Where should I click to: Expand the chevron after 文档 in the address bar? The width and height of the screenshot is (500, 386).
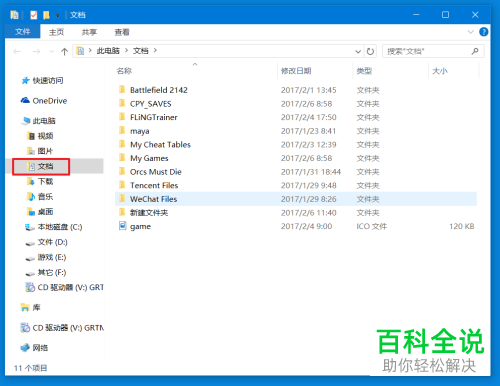tap(155, 51)
